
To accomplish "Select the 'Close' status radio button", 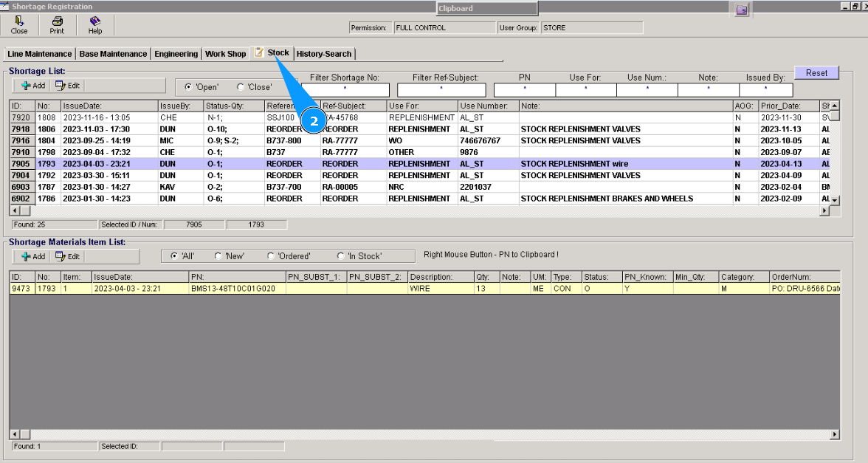I will 241,87.
